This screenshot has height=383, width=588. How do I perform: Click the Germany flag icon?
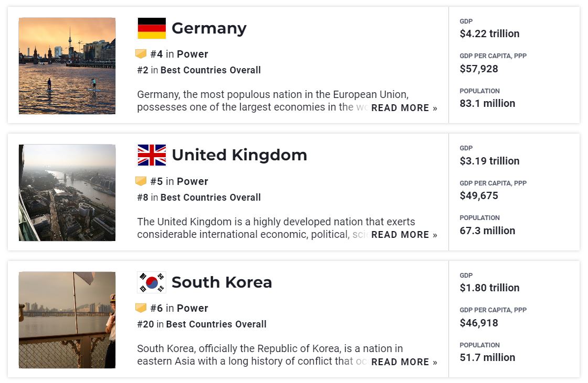152,28
